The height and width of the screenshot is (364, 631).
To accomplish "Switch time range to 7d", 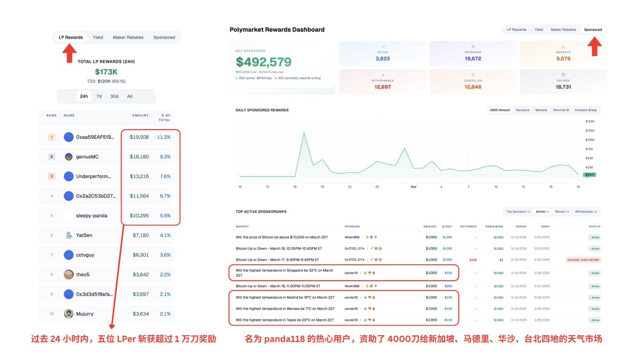I will pyautogui.click(x=99, y=96).
